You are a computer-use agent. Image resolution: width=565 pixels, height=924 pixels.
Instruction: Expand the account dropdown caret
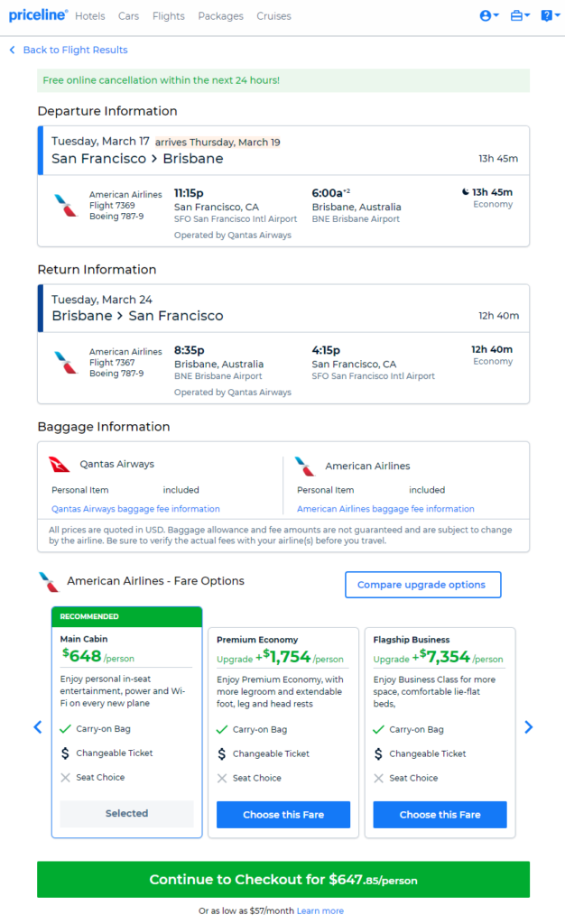[x=496, y=15]
